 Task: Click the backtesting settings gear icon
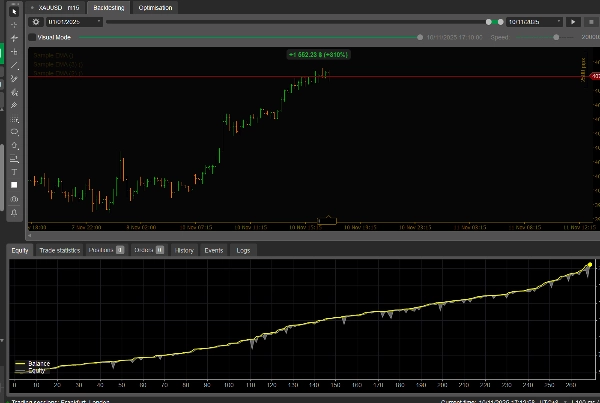tap(36, 21)
